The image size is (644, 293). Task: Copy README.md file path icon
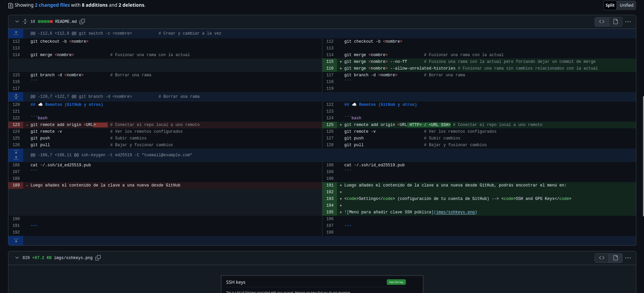click(82, 22)
